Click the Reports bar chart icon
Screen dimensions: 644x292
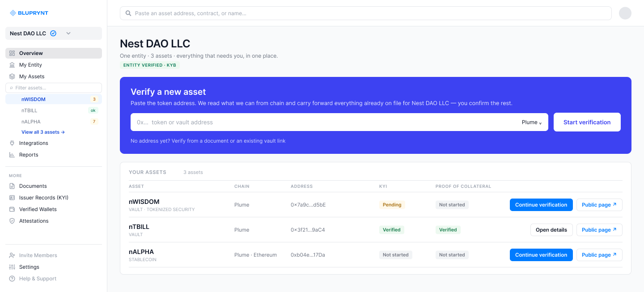coord(12,155)
